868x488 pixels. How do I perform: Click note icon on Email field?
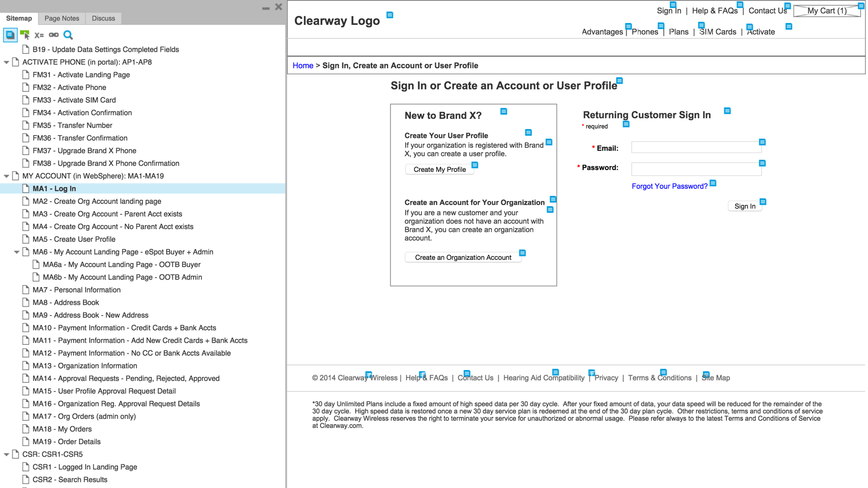[762, 142]
